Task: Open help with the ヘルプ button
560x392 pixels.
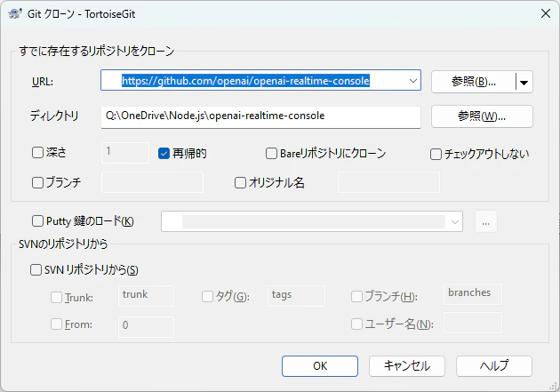Action: tap(494, 366)
